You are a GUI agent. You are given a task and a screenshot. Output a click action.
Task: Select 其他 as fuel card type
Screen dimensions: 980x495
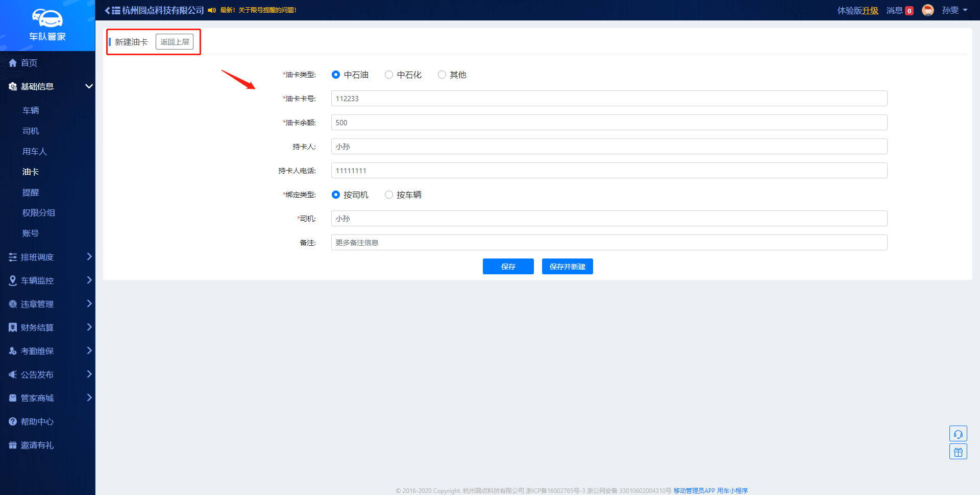tap(442, 75)
